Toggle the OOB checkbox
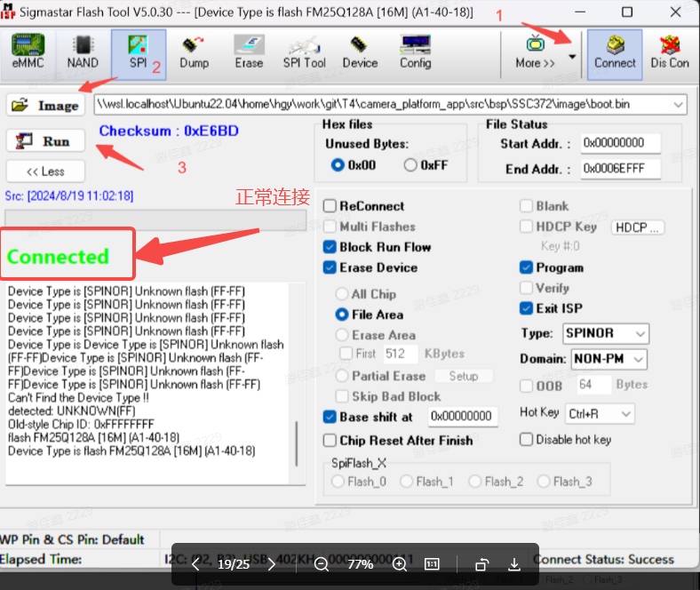 click(526, 386)
